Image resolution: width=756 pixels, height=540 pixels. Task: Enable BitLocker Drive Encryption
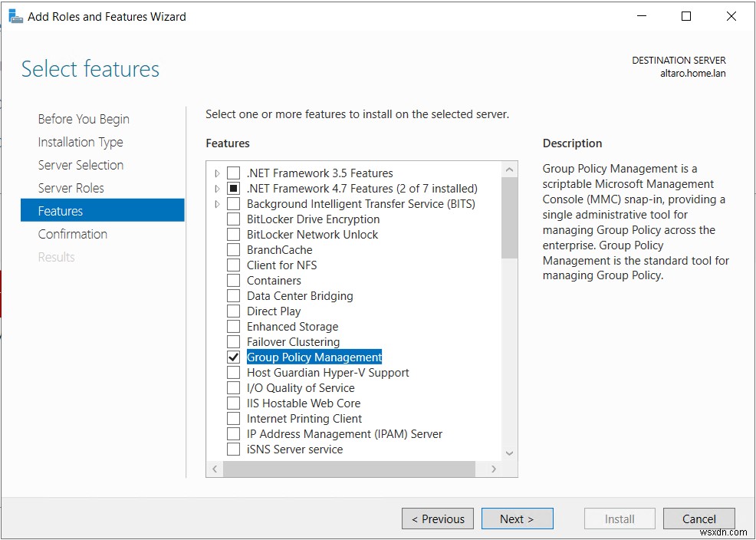pos(233,219)
